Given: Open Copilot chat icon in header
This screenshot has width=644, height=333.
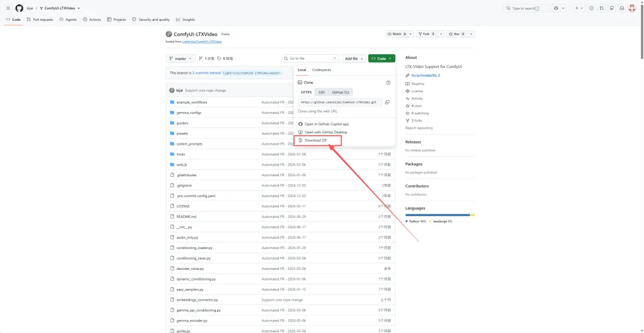Looking at the screenshot, I should click(x=556, y=8).
